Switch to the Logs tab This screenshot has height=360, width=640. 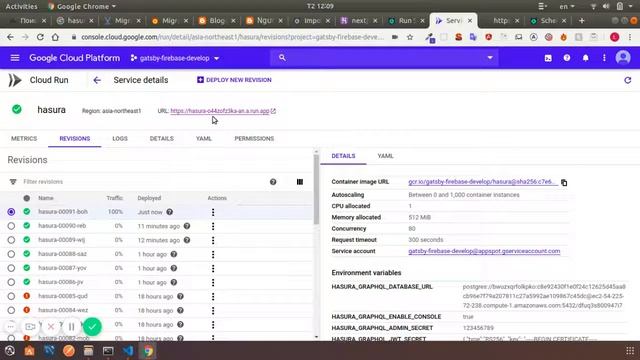coord(120,138)
